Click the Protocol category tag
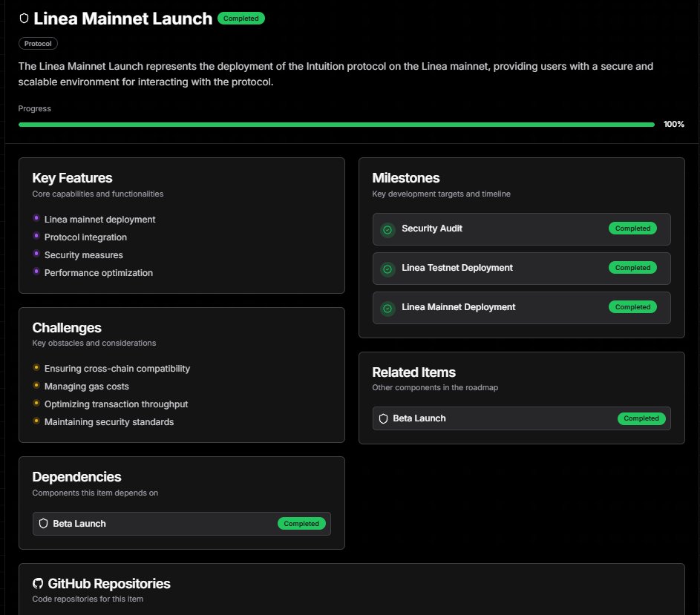Image resolution: width=700 pixels, height=615 pixels. point(38,43)
